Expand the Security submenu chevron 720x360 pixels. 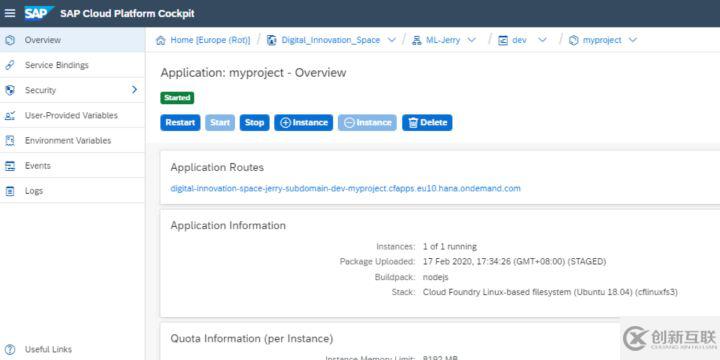pyautogui.click(x=135, y=90)
